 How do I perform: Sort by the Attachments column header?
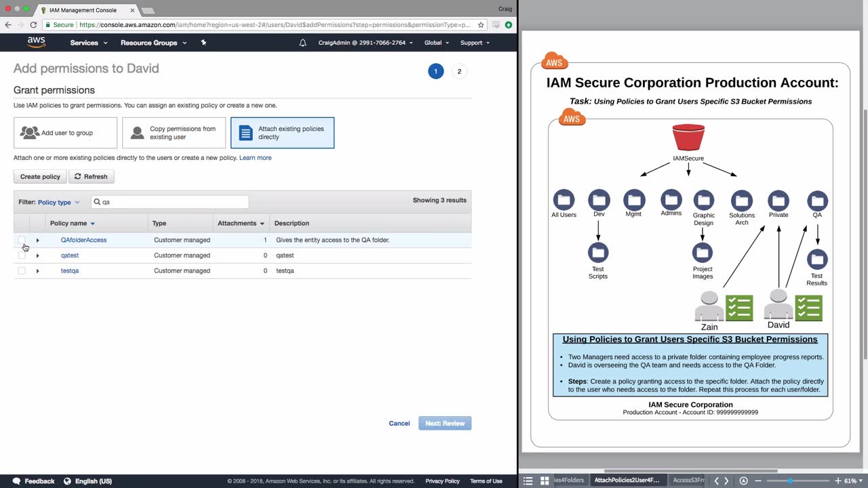point(241,223)
